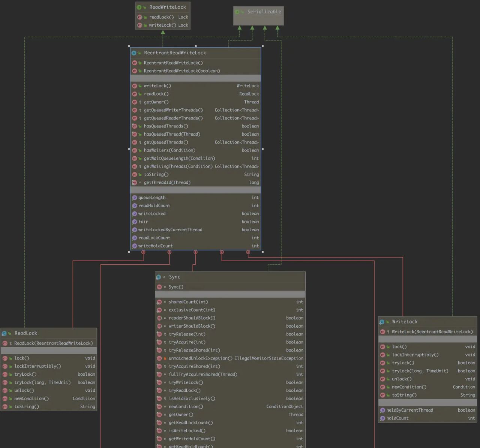Viewport: 480px width, 448px height.
Task: Click the ReentrantReadWriteLock(boolean) constructor
Action: click(x=182, y=71)
